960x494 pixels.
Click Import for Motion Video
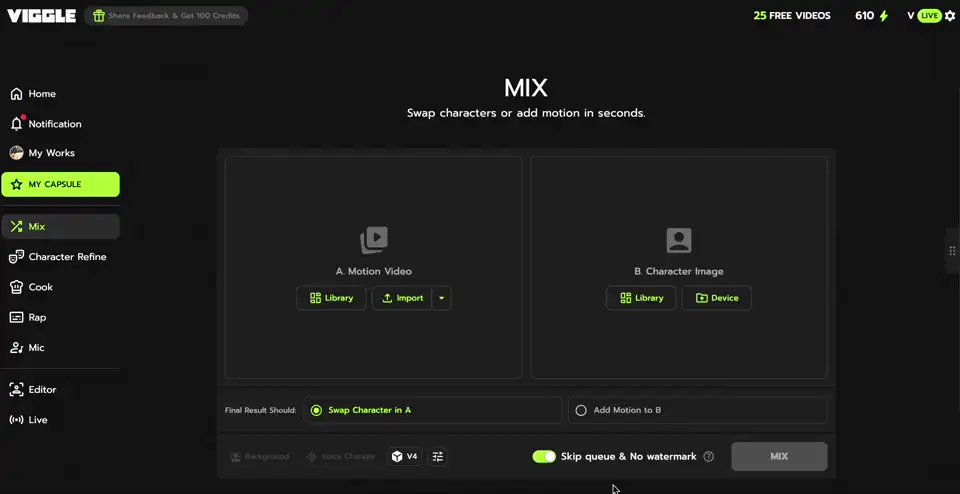(x=402, y=298)
